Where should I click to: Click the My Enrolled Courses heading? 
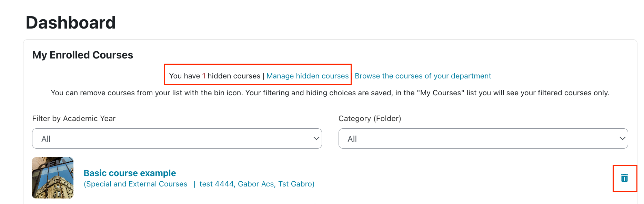click(83, 55)
